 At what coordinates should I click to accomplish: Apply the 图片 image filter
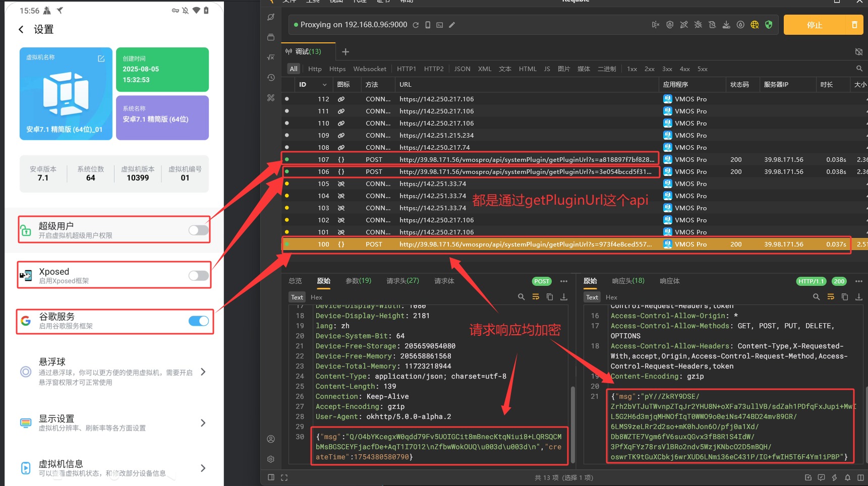[x=564, y=69]
